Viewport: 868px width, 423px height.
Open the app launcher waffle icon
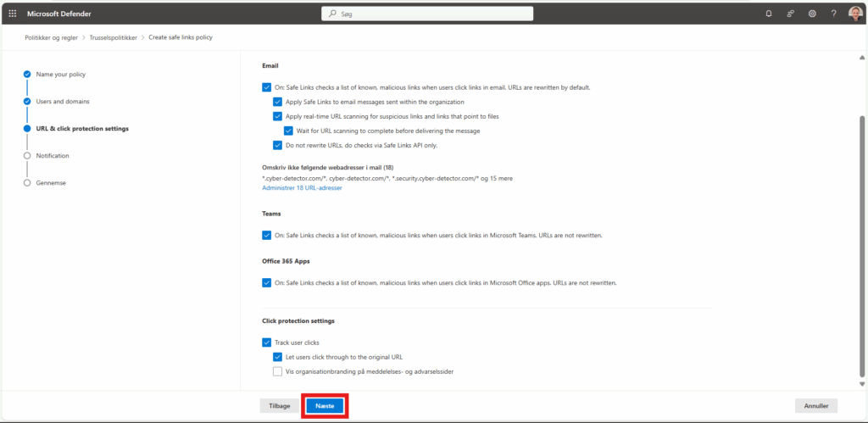coord(13,14)
